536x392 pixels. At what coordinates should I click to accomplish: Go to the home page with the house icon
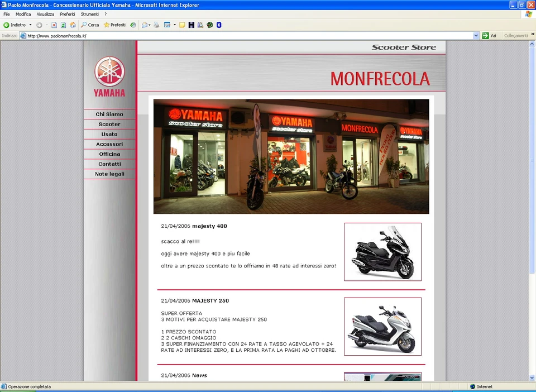73,25
